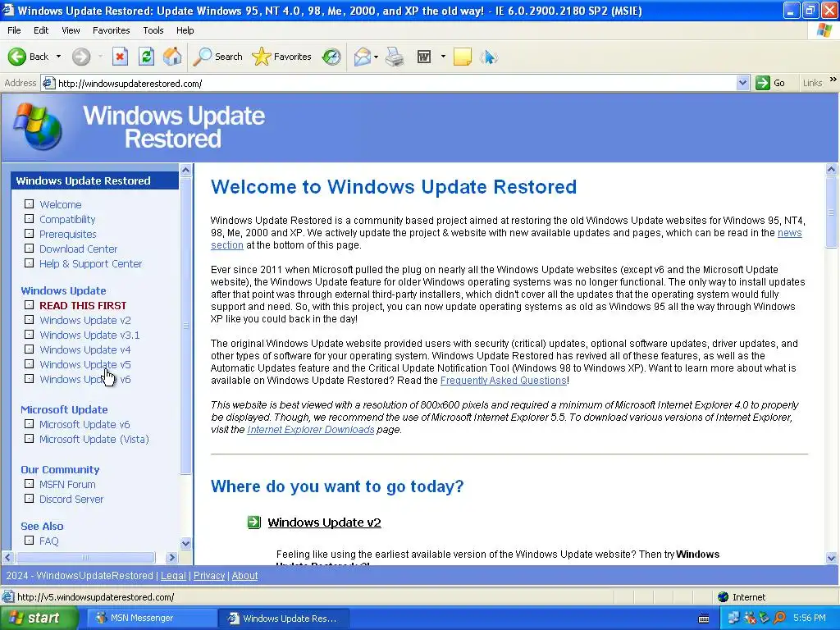The image size is (840, 630).
Task: Open Back button history dropdown arrow
Action: (58, 57)
